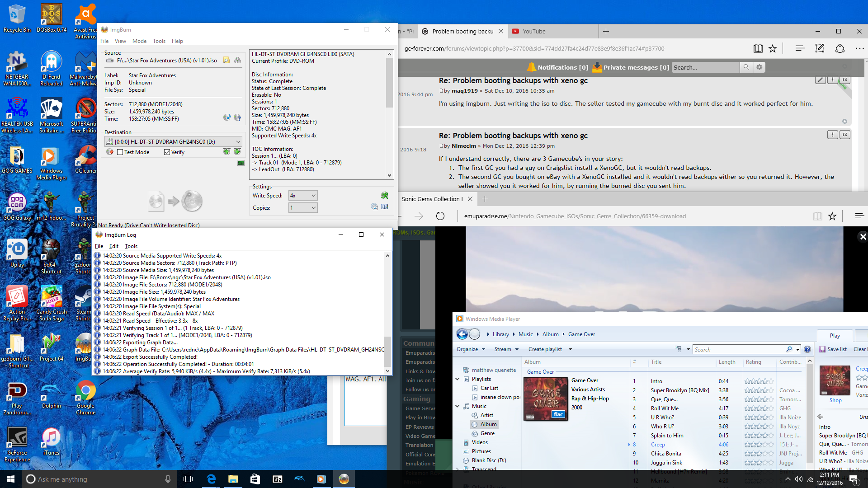Open the Destination drive dropdown
The image size is (868, 488).
[x=238, y=142]
